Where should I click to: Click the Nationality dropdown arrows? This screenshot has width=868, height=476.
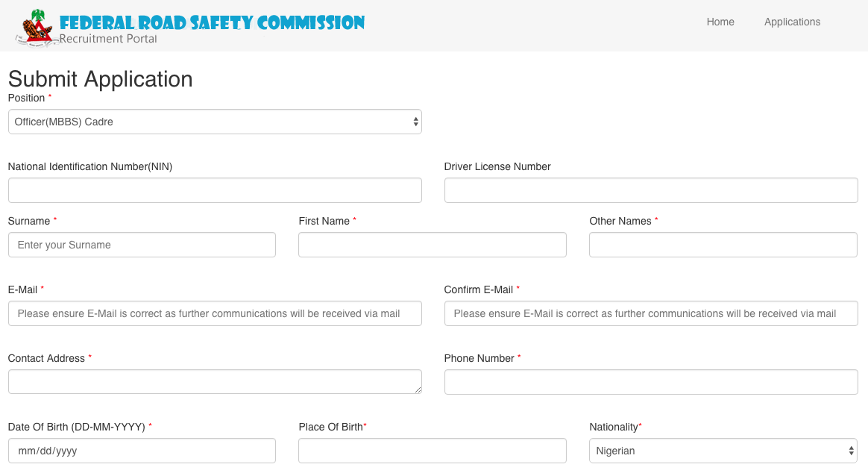[x=851, y=451]
